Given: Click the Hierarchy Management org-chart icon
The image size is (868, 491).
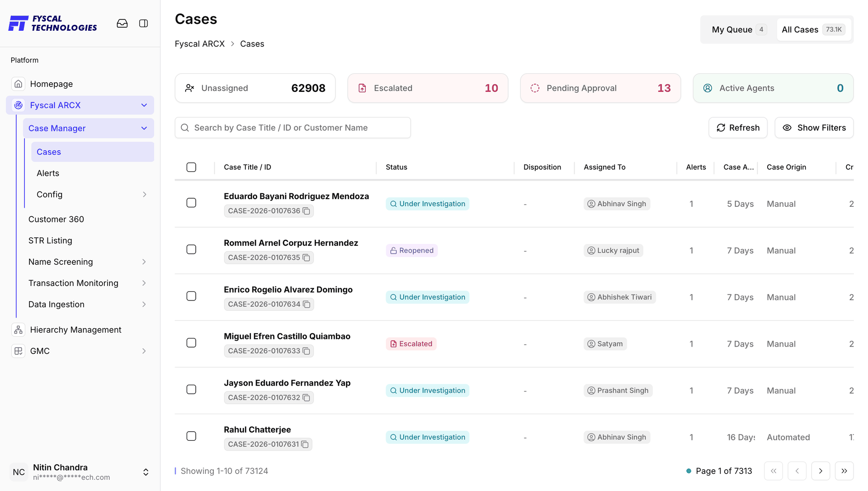Looking at the screenshot, I should (18, 329).
